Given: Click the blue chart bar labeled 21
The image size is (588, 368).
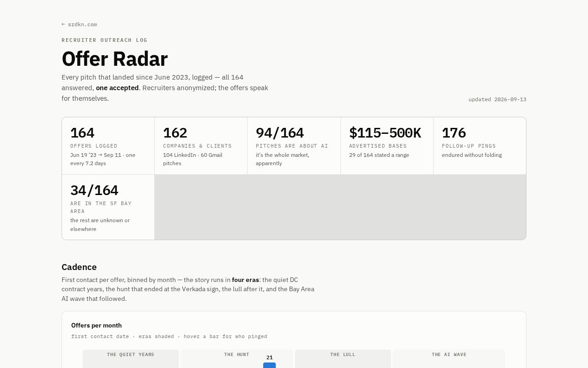Looking at the screenshot, I should [x=269, y=365].
